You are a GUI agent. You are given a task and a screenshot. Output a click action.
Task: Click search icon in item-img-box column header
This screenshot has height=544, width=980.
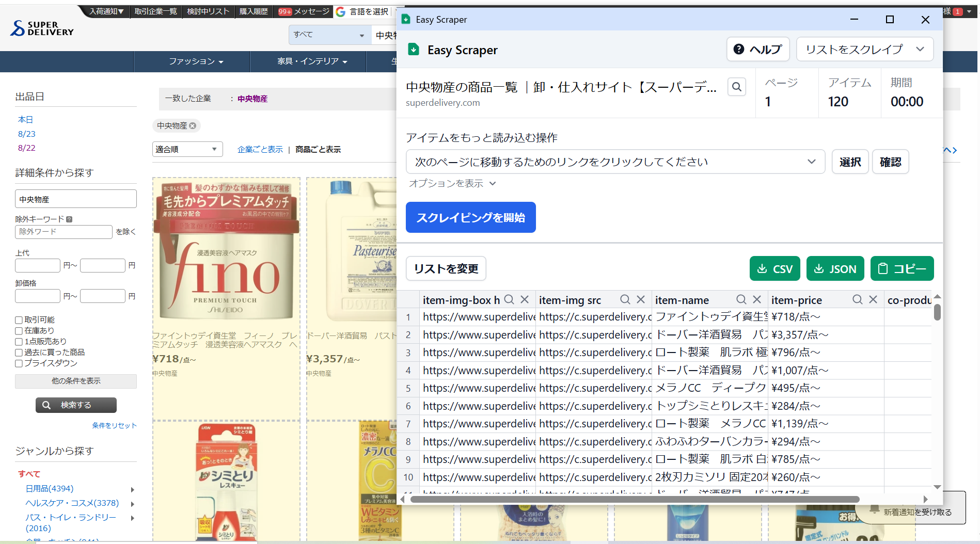click(509, 299)
